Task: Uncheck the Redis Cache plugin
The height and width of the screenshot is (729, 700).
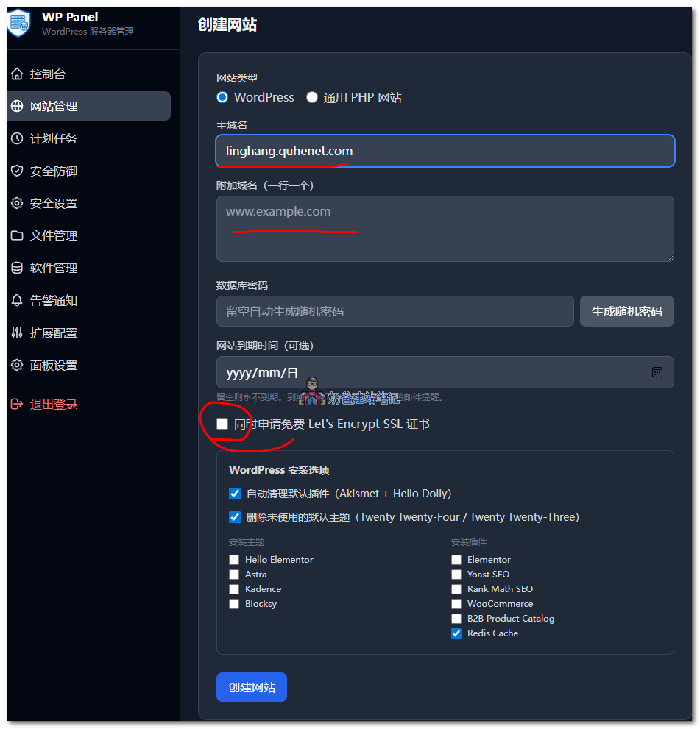Action: [456, 633]
